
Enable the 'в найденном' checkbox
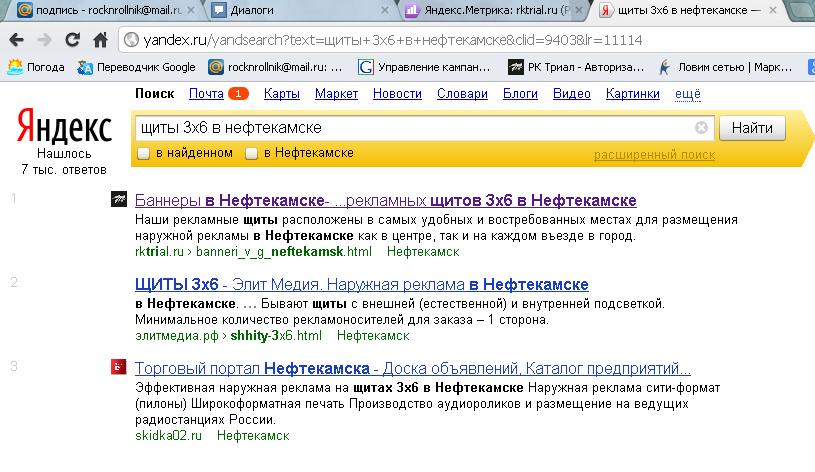point(143,153)
